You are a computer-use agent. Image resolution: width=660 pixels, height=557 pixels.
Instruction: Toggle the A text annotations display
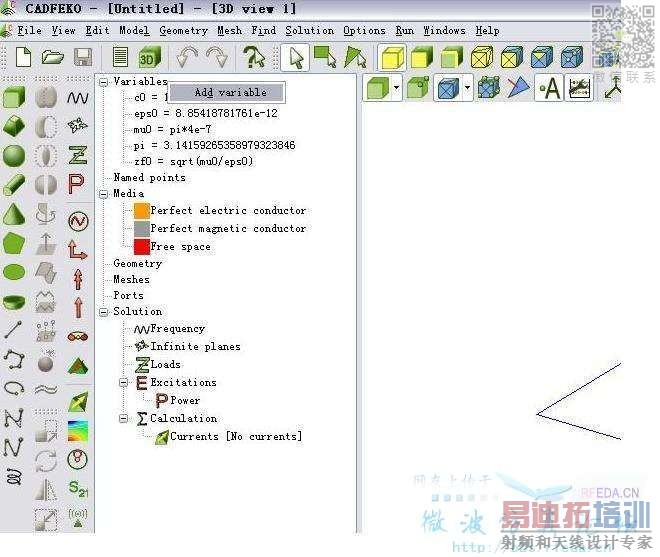[549, 88]
